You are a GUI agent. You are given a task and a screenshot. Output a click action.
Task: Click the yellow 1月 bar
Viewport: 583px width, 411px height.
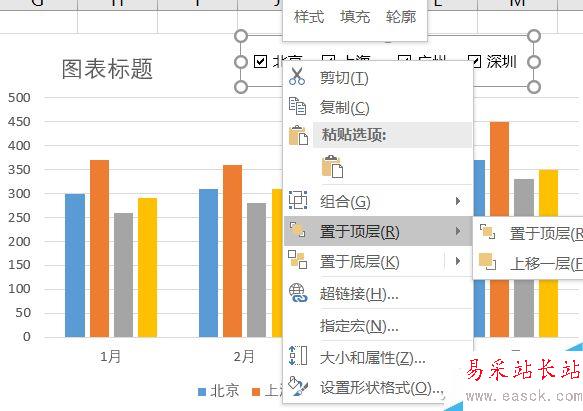147,267
